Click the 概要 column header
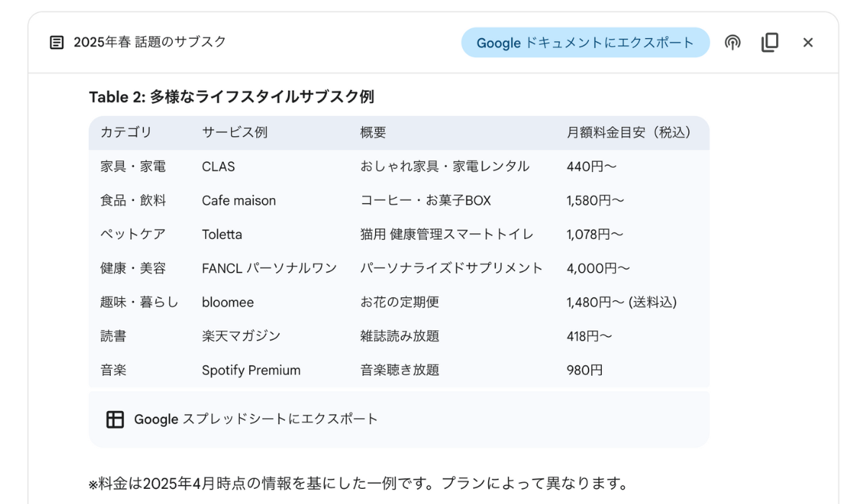864x504 pixels. click(373, 132)
